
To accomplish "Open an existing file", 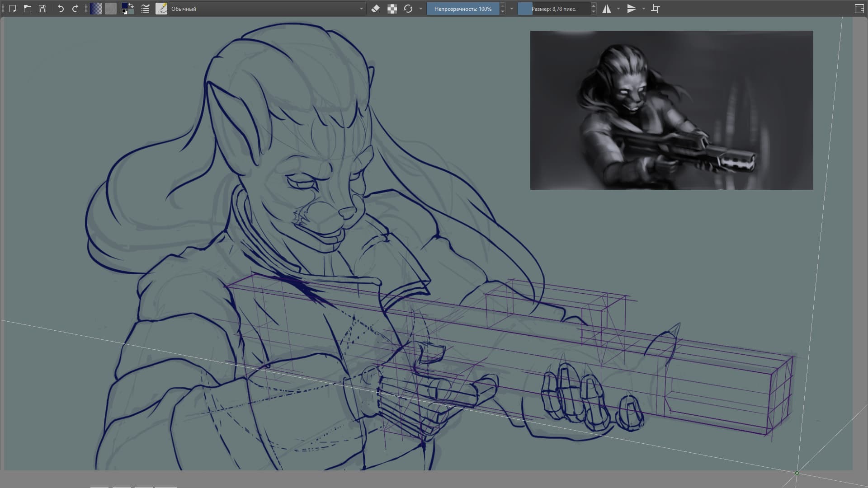I will point(28,9).
